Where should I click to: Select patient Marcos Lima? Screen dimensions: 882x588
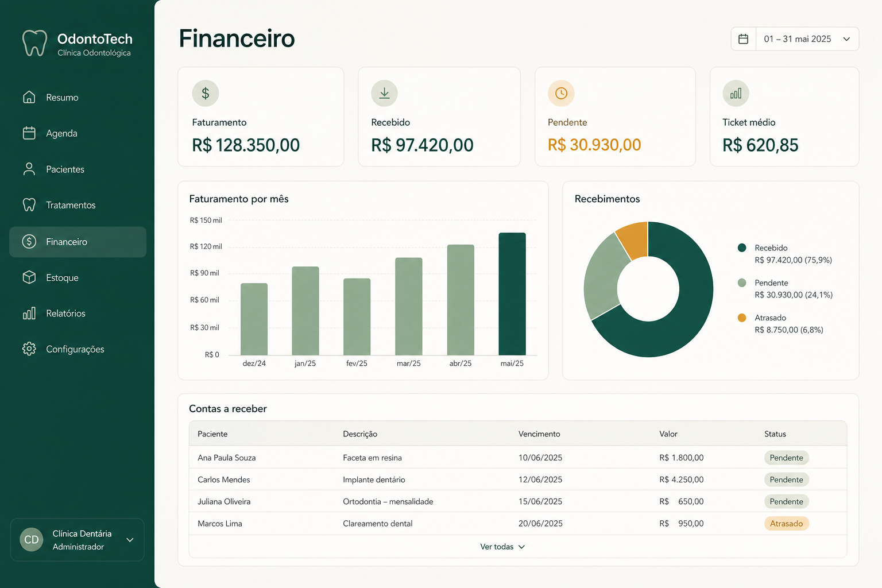tap(220, 523)
